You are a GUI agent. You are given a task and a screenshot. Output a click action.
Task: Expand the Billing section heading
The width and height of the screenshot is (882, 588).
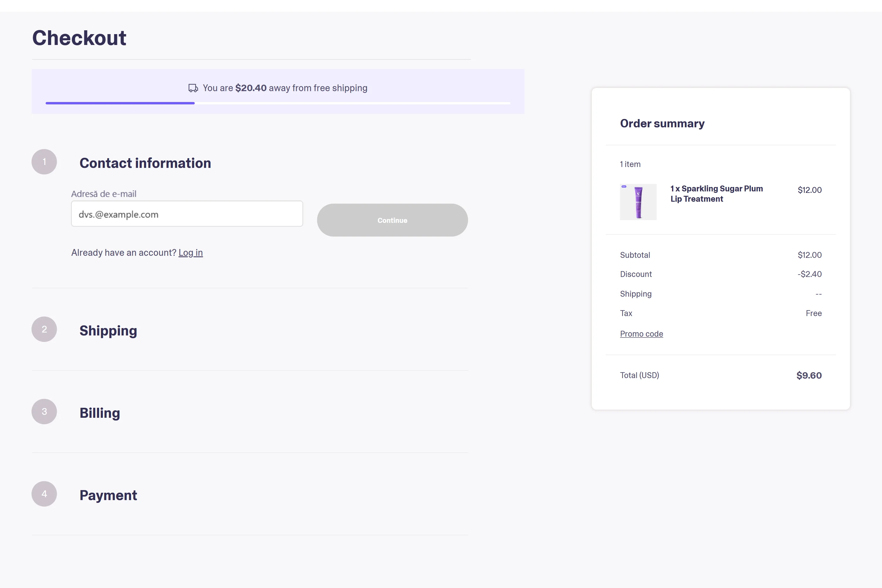coord(100,413)
